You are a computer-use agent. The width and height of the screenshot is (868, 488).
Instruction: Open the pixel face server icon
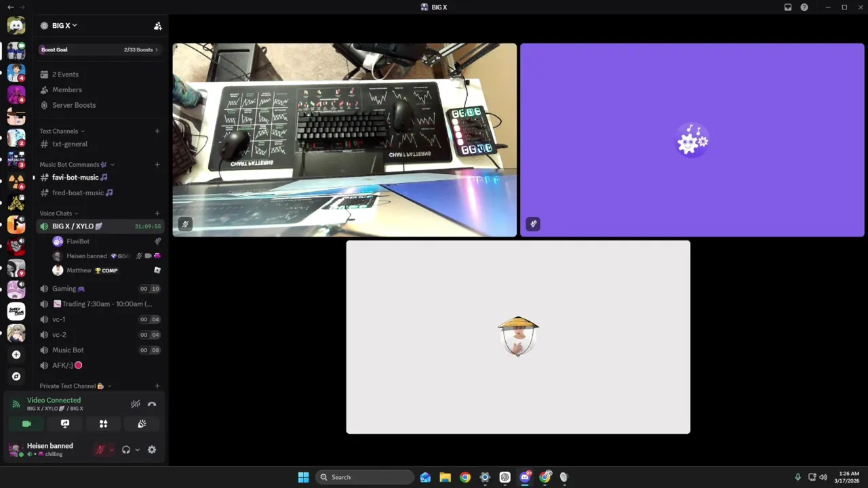click(x=16, y=116)
